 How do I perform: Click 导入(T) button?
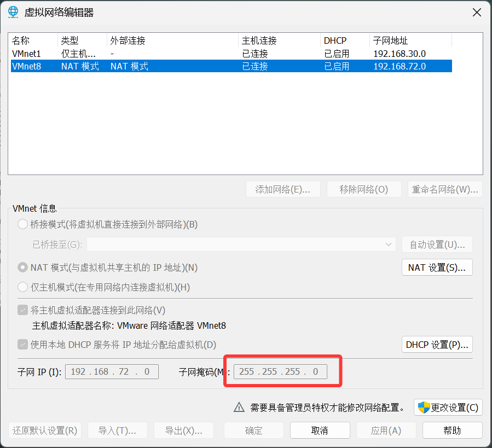118,430
